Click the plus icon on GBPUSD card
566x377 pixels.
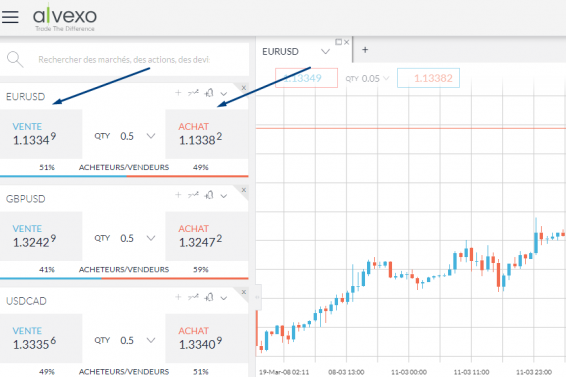click(x=178, y=195)
